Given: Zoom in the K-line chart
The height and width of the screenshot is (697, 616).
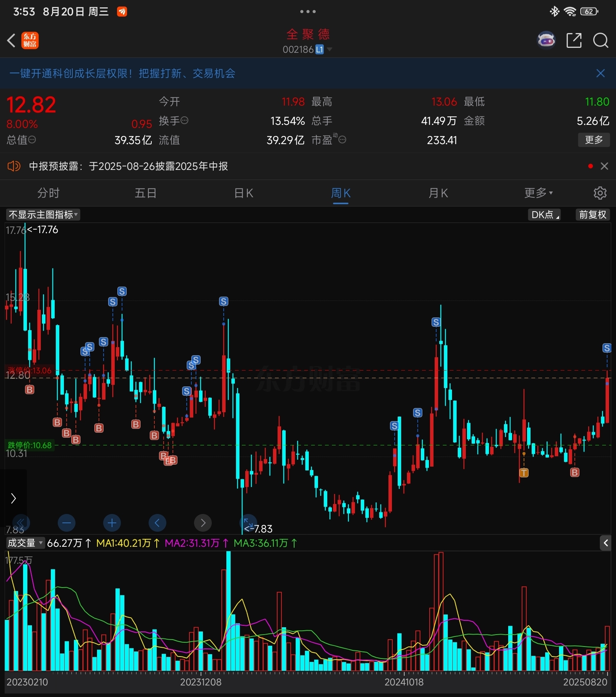Looking at the screenshot, I should click(x=112, y=523).
